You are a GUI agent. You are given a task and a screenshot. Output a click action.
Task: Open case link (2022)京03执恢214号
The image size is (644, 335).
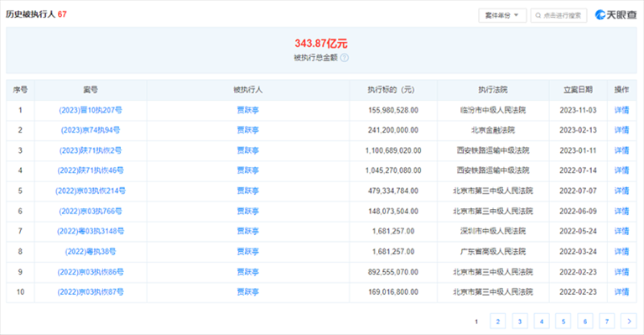91,191
